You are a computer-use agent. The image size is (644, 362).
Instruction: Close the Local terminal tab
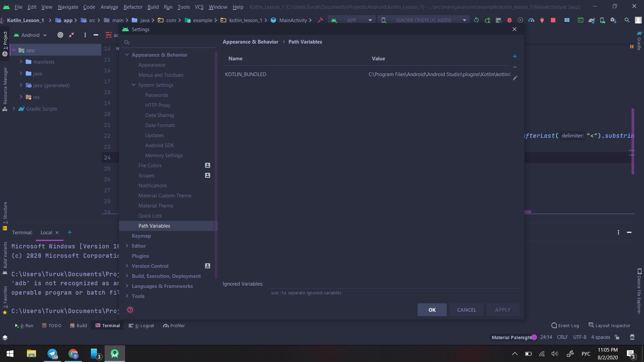point(57,233)
